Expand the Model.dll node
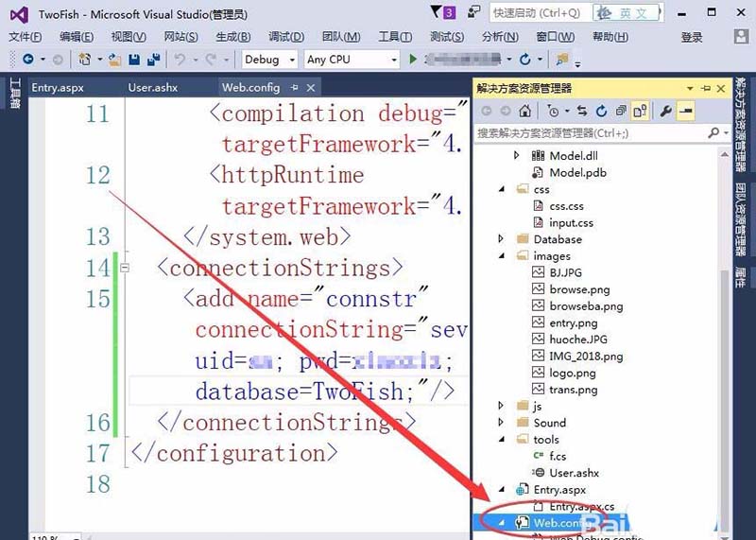This screenshot has height=540, width=756. coord(516,155)
